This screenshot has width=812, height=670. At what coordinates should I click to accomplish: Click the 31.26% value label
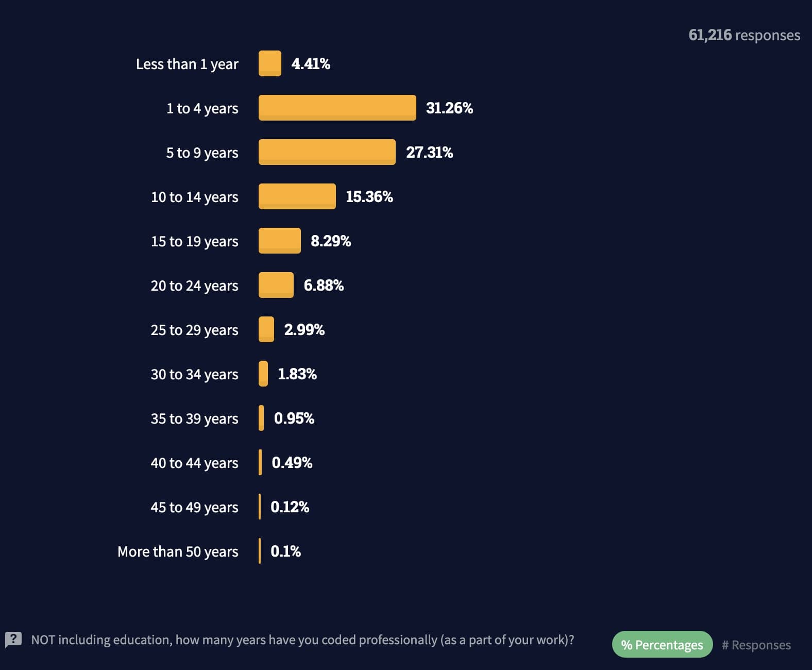pos(449,108)
